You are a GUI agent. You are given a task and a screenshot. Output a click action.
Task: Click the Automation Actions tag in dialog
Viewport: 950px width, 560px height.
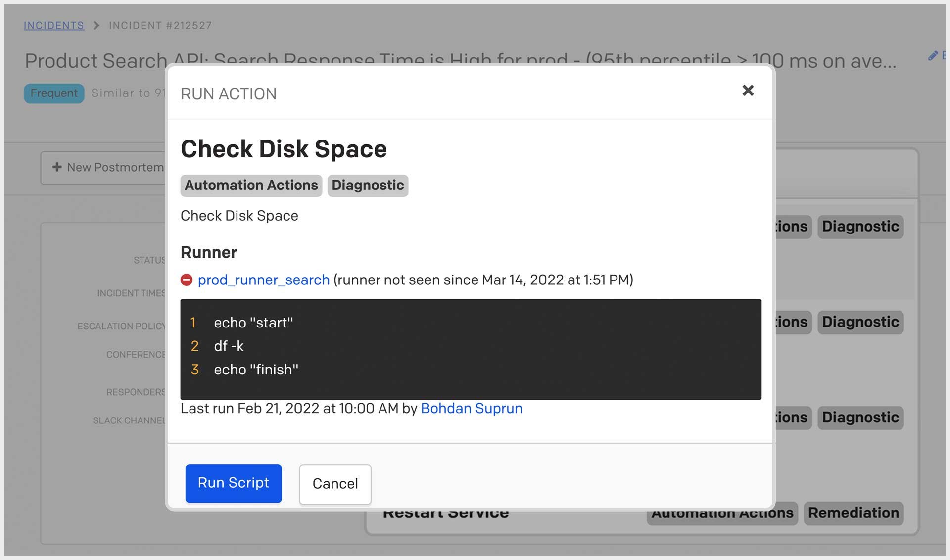[x=251, y=186]
